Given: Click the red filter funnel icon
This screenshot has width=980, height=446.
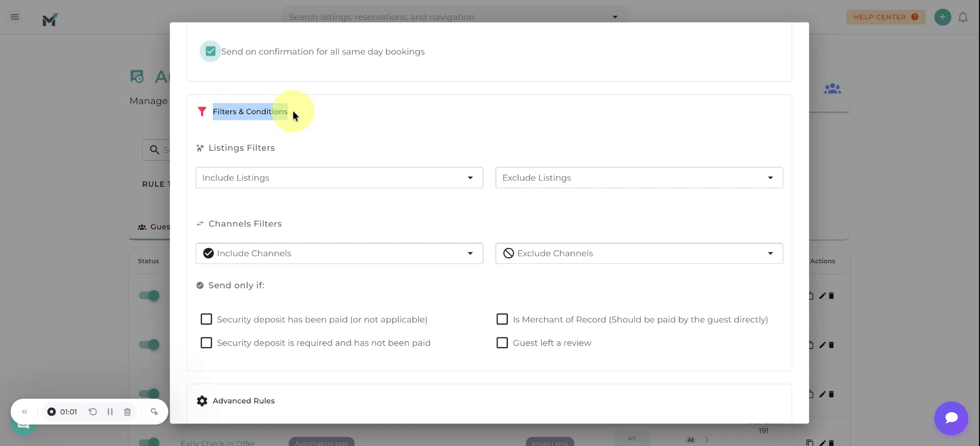Looking at the screenshot, I should tap(202, 111).
